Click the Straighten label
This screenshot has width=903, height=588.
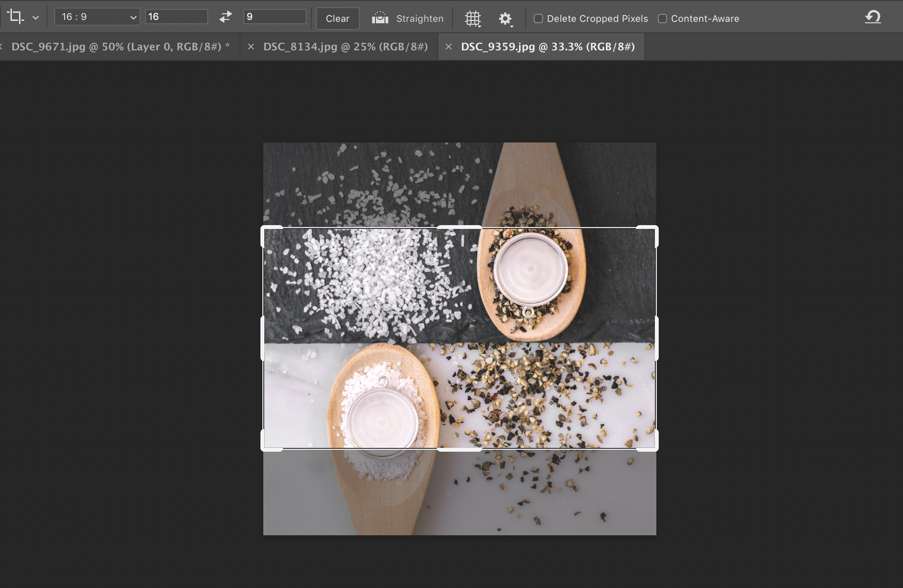(420, 19)
